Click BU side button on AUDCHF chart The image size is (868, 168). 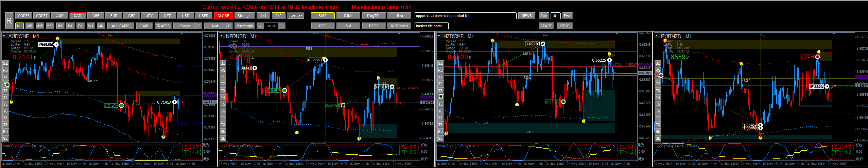pos(5,132)
